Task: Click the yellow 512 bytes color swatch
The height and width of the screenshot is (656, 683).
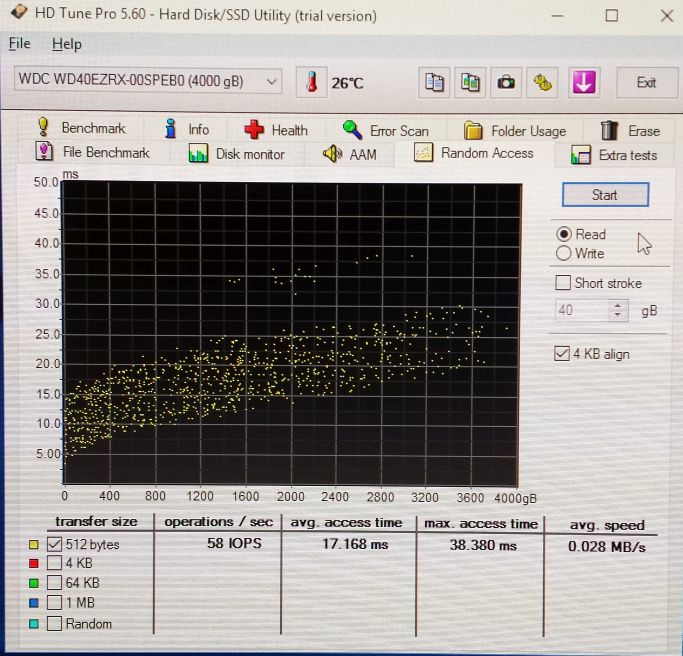Action: point(34,544)
